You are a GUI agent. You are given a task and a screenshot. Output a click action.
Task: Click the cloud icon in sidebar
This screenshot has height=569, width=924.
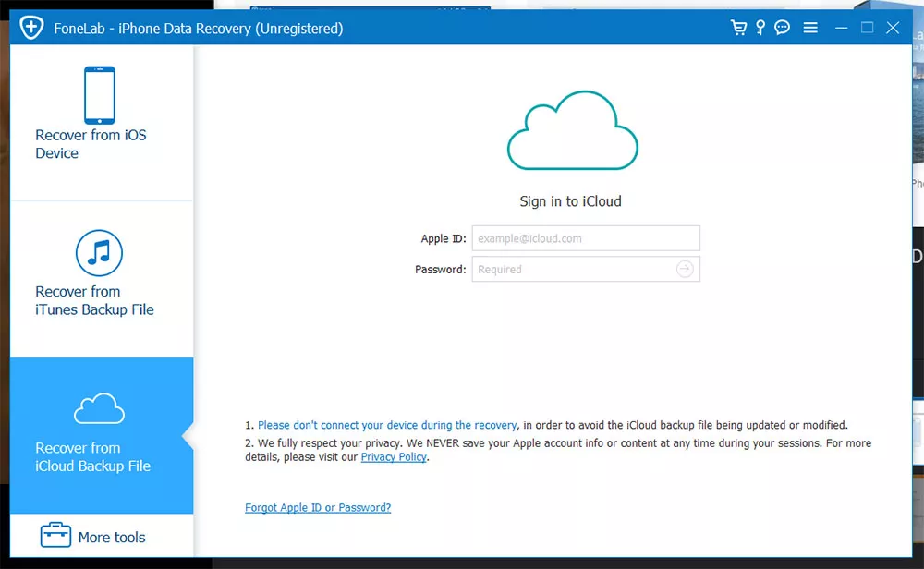[99, 408]
